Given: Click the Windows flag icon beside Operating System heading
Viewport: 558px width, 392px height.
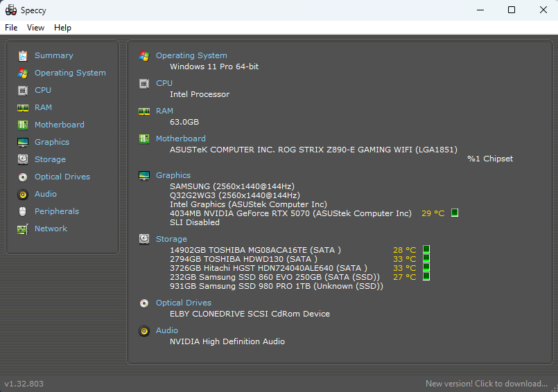Looking at the screenshot, I should 144,56.
